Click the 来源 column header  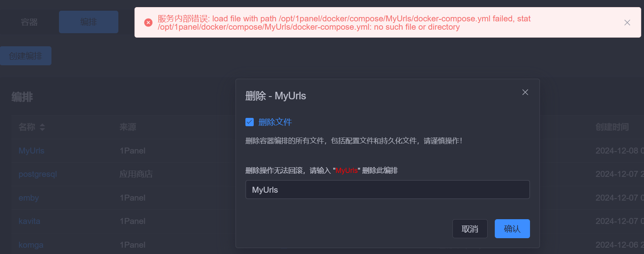click(x=128, y=127)
